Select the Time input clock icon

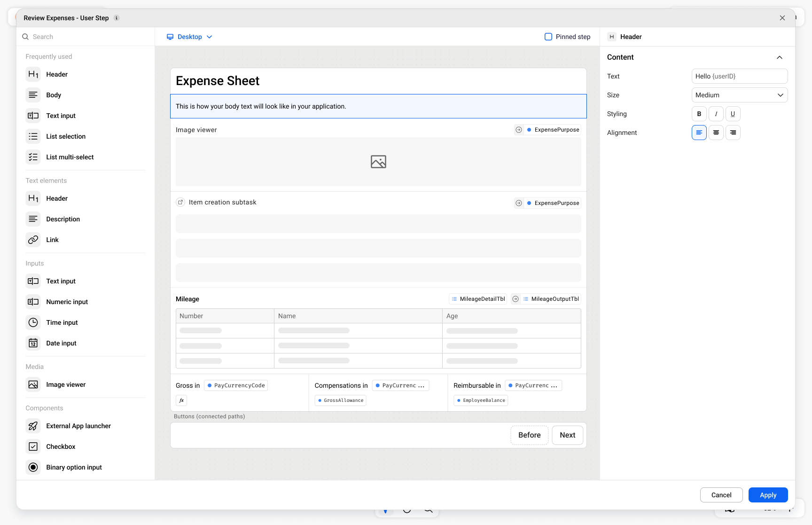tap(33, 322)
